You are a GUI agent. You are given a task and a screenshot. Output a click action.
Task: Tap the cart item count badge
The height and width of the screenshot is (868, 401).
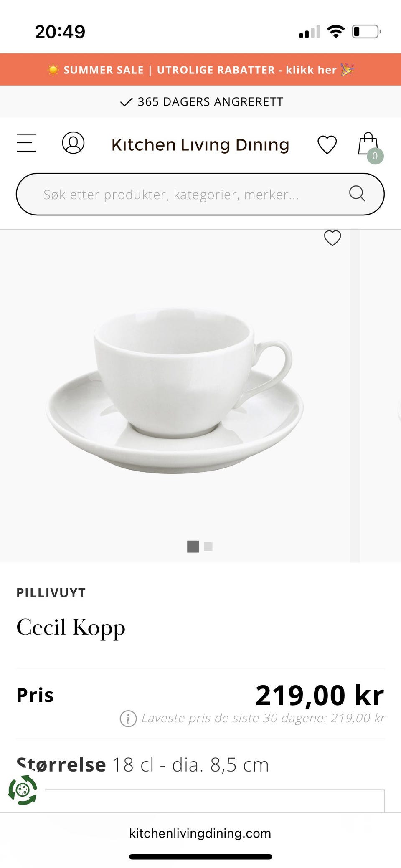point(375,156)
